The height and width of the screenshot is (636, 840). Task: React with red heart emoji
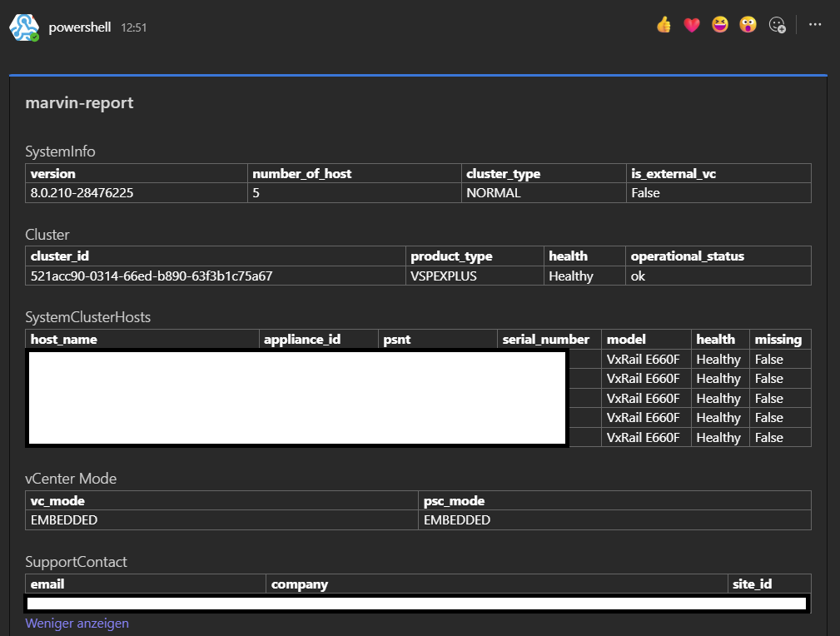click(692, 25)
